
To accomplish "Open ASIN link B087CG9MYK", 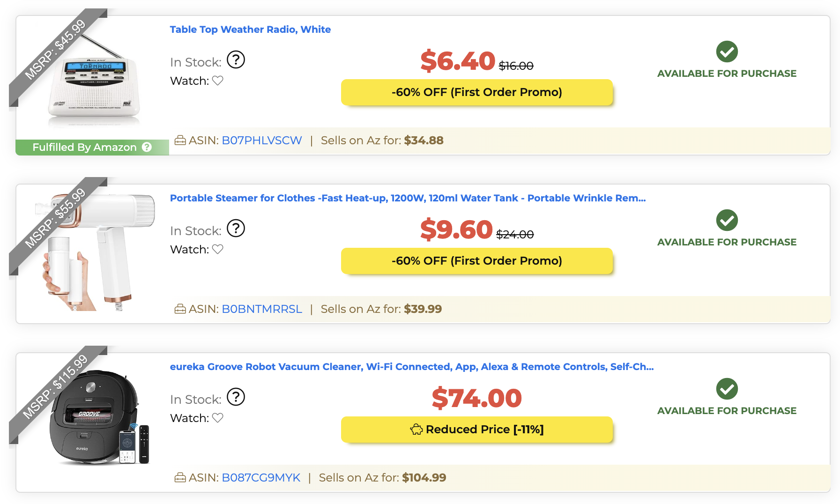I will coord(261,477).
